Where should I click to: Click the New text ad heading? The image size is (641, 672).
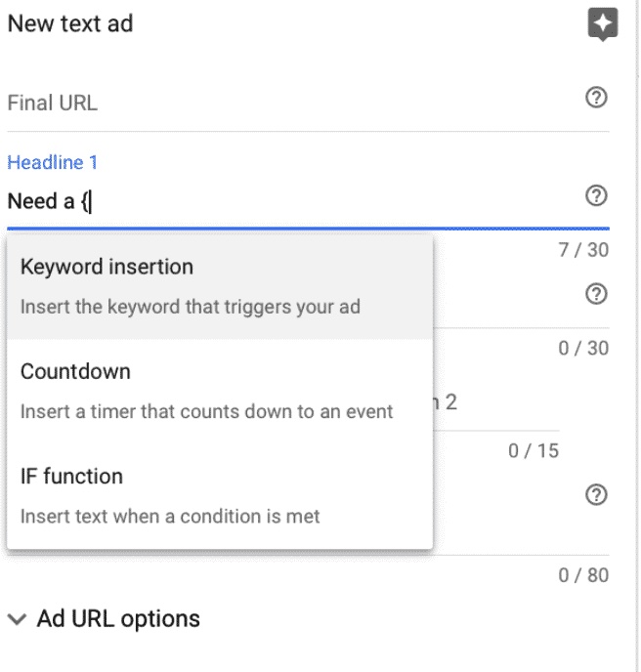tap(70, 23)
